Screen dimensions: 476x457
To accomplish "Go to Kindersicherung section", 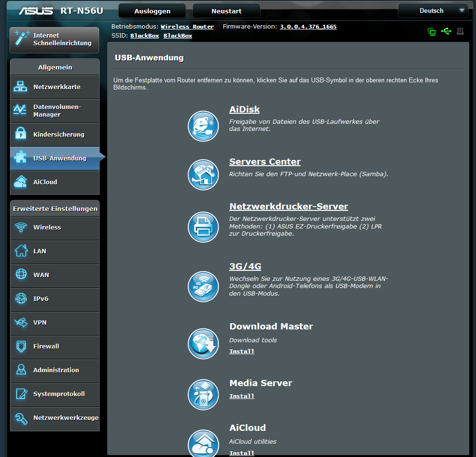I will [x=55, y=135].
